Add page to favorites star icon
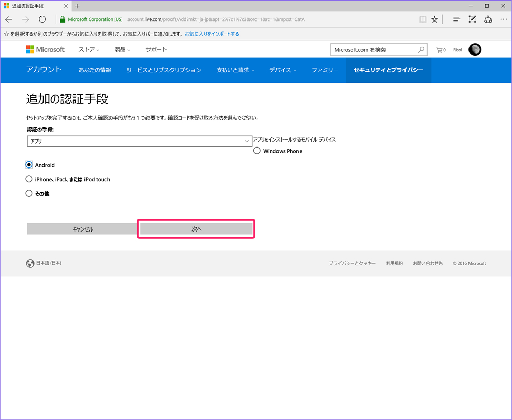Screen dimensions: 512x420 pos(434,19)
